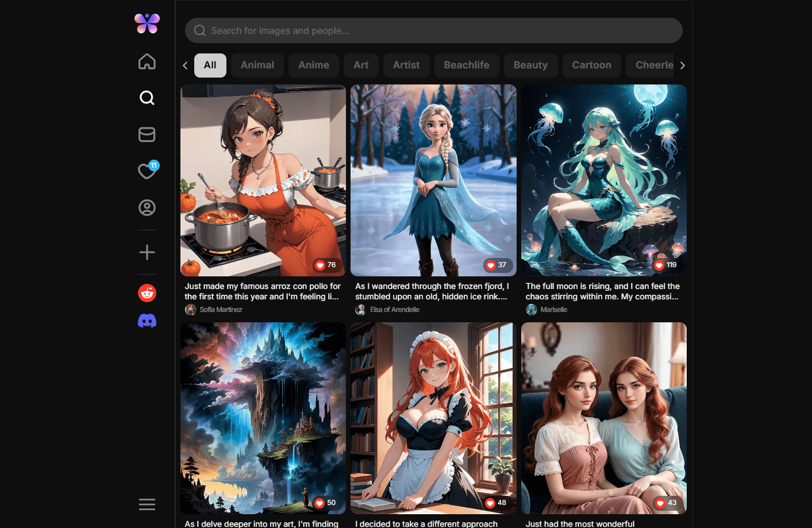Image resolution: width=812 pixels, height=528 pixels.
Task: Select the Beachlife category tab
Action: point(467,65)
